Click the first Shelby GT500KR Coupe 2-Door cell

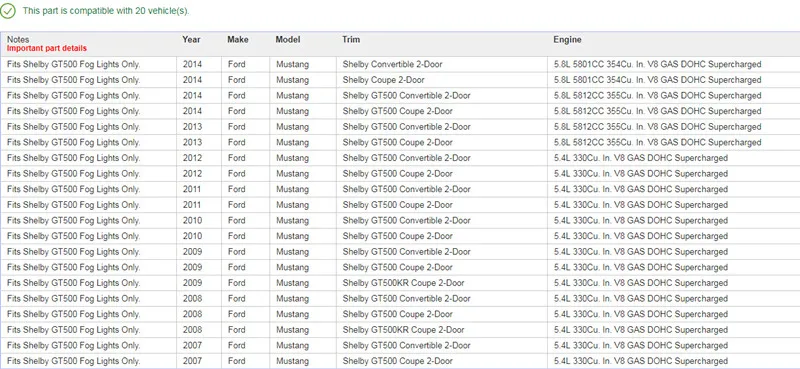[441, 283]
